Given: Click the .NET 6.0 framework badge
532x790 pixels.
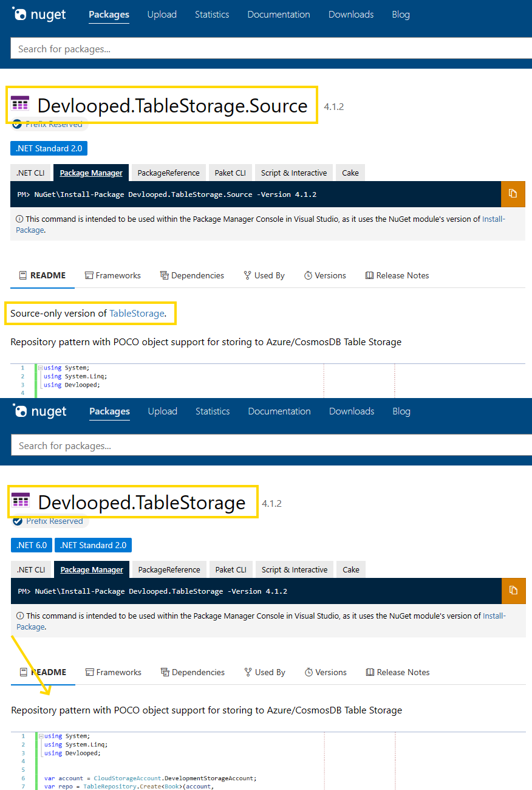Looking at the screenshot, I should click(32, 545).
